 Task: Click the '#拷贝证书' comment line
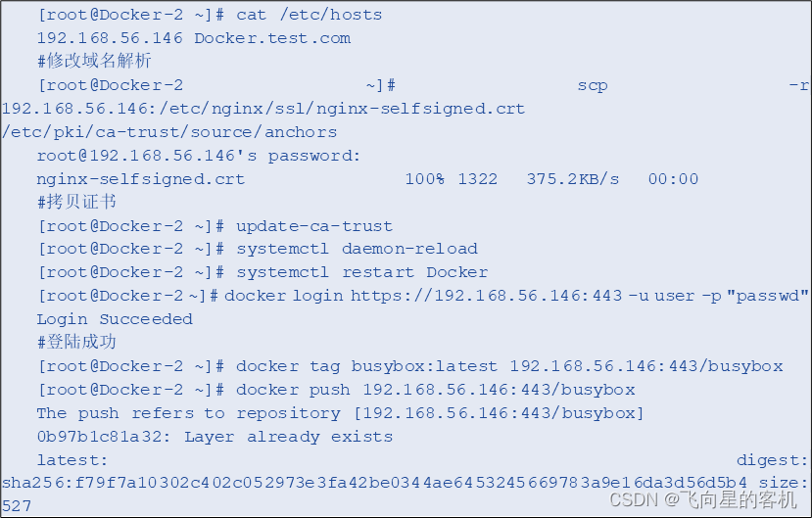tap(76, 202)
